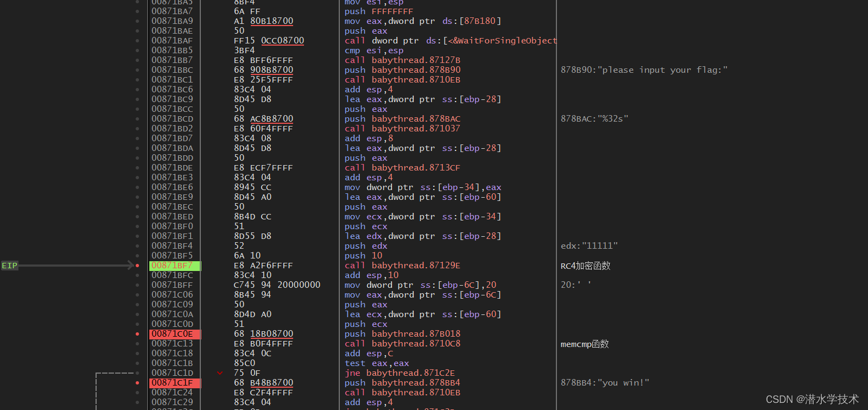Click comment 878BAC:"%32s"

tap(594, 119)
